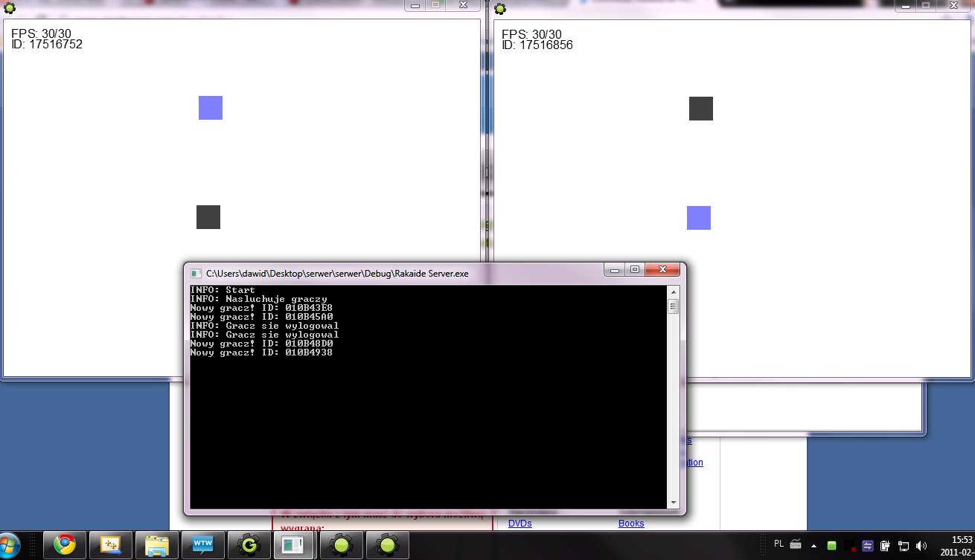The height and width of the screenshot is (560, 975).
Task: Select the Rakaide Server console taskbar button
Action: coord(295,546)
